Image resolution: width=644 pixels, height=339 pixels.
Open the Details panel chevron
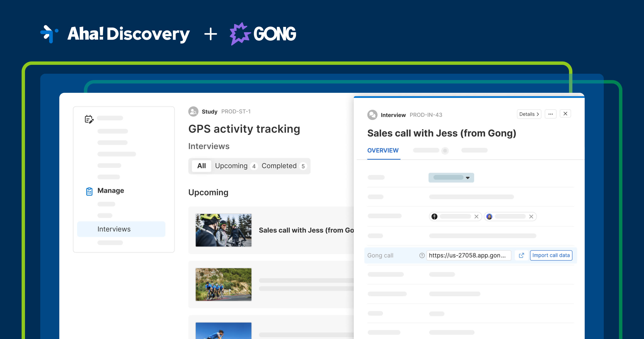(529, 114)
